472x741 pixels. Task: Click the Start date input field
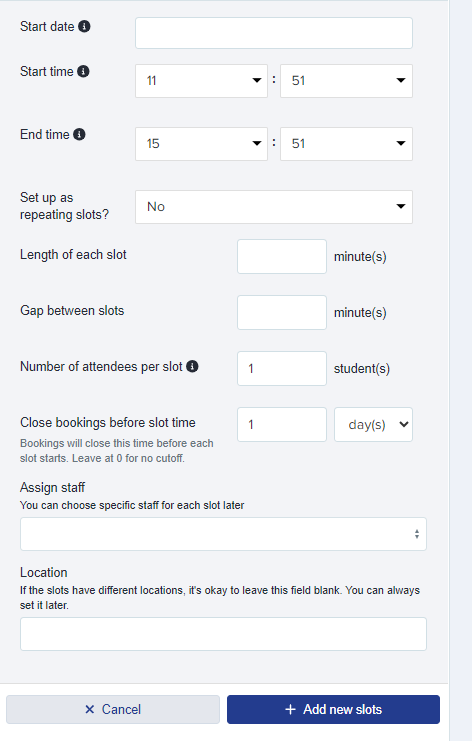(x=274, y=33)
